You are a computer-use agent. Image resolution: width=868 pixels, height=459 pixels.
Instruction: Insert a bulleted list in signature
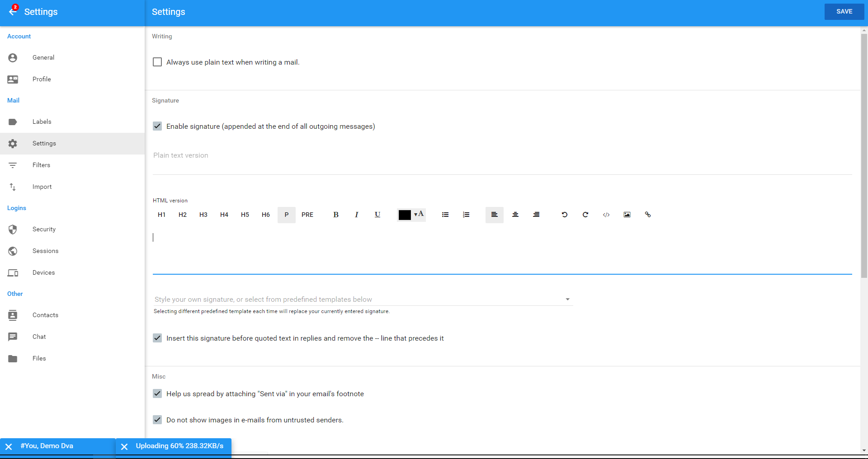tap(445, 215)
